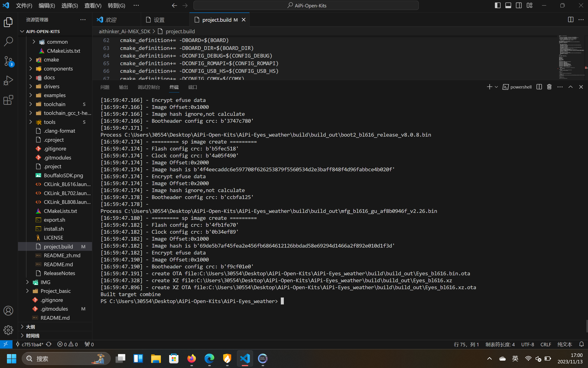This screenshot has height=368, width=588.
Task: Click the Windows taskbar search box
Action: [x=66, y=358]
